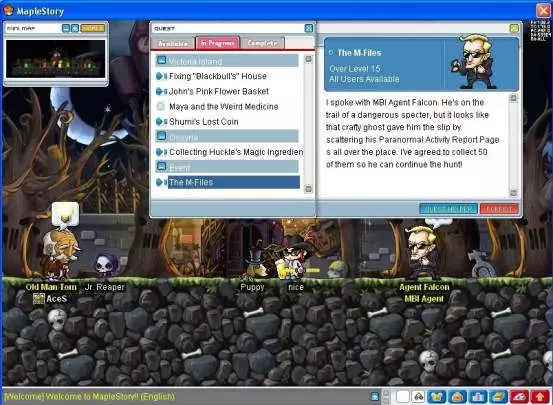Close the MapleStory window

[543, 10]
